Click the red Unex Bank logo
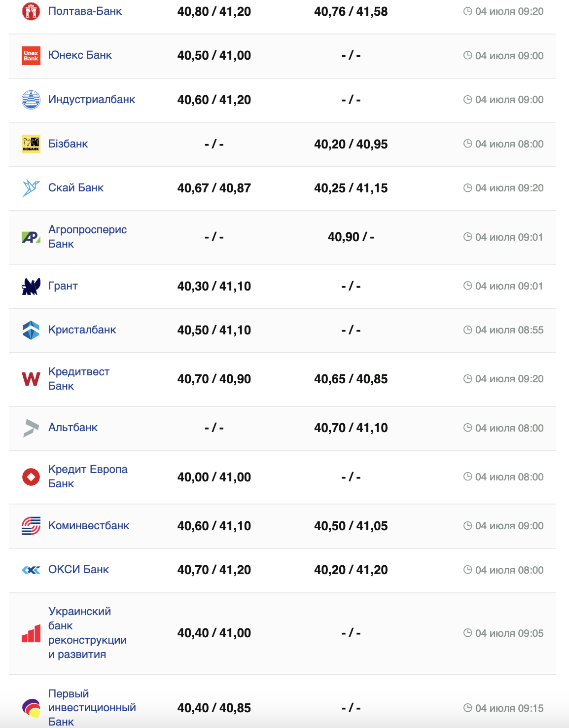569x728 pixels. (31, 56)
